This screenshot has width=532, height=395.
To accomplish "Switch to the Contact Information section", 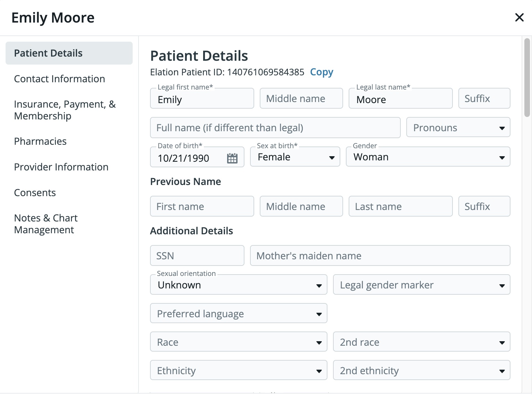I will pos(59,79).
